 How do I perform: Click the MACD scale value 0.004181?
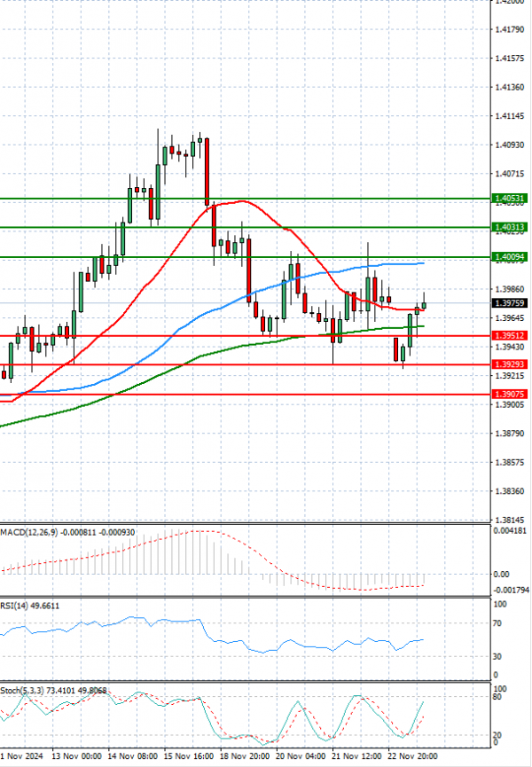coord(510,531)
